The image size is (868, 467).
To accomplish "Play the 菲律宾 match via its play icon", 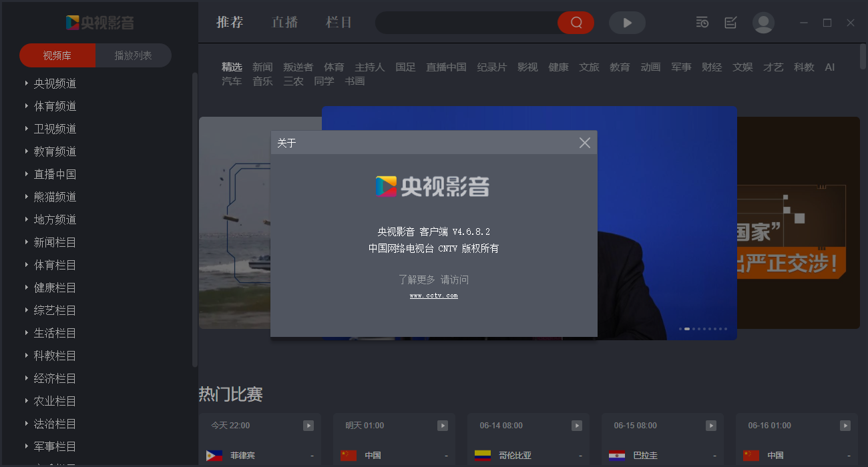I will tap(308, 425).
